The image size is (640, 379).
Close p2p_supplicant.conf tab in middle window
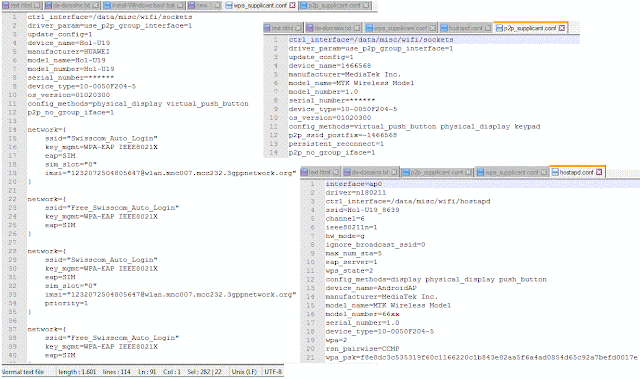[562, 28]
